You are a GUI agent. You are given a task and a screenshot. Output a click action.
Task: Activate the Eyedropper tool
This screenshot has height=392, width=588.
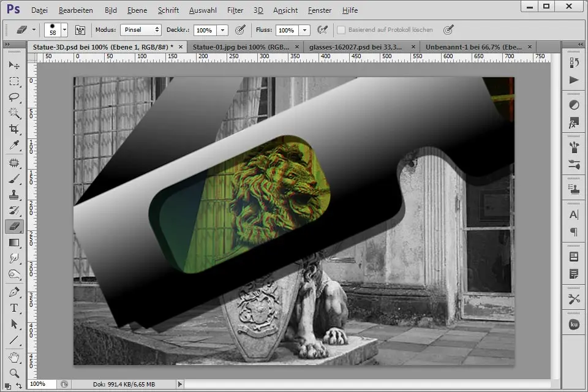pyautogui.click(x=13, y=145)
